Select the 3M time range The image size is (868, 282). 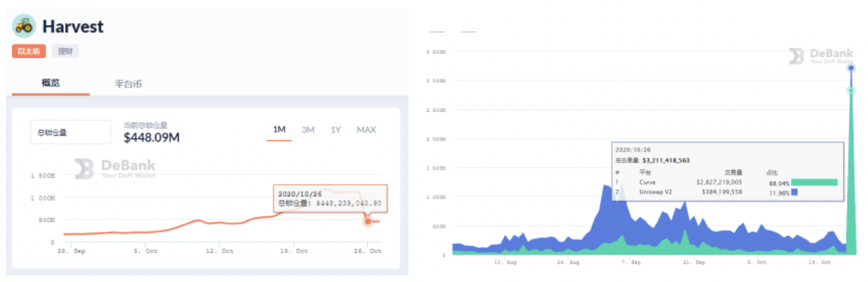click(x=308, y=130)
